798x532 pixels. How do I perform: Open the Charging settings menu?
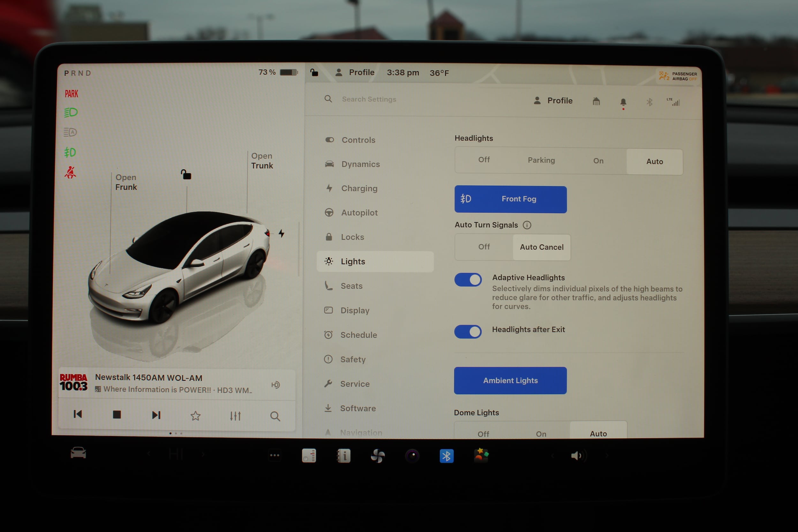[359, 188]
